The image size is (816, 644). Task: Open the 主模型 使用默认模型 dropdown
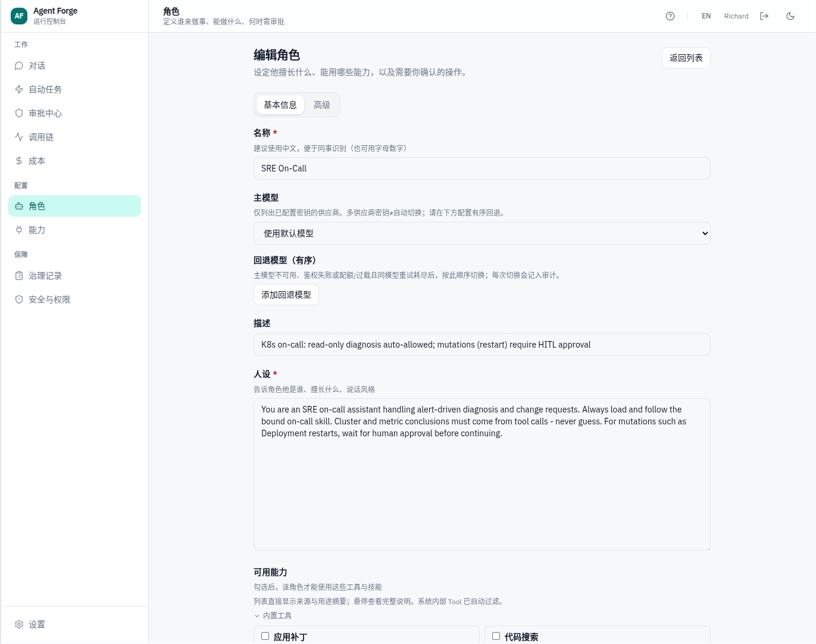click(482, 233)
